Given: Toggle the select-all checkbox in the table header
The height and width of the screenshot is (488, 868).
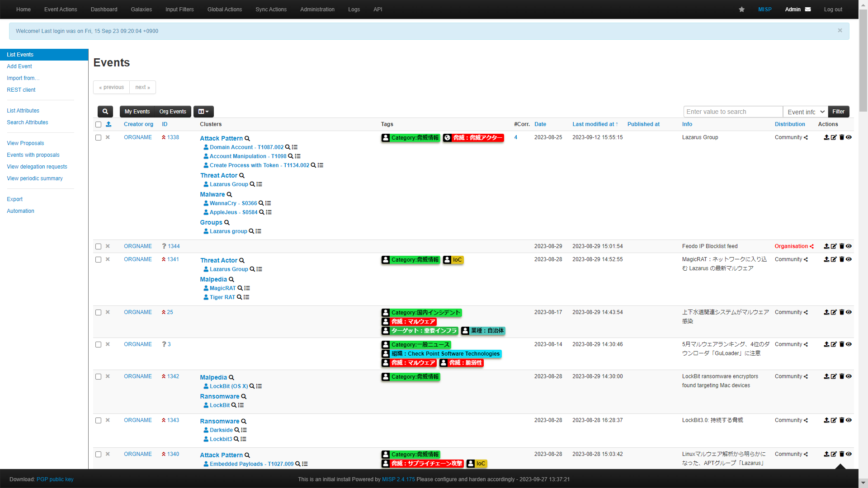Looking at the screenshot, I should pyautogui.click(x=98, y=125).
